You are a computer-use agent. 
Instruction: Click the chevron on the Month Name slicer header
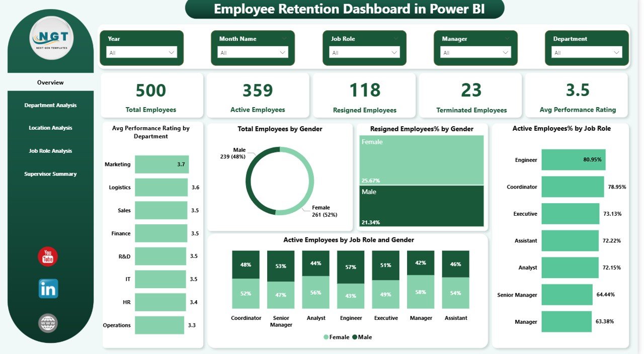click(x=284, y=38)
